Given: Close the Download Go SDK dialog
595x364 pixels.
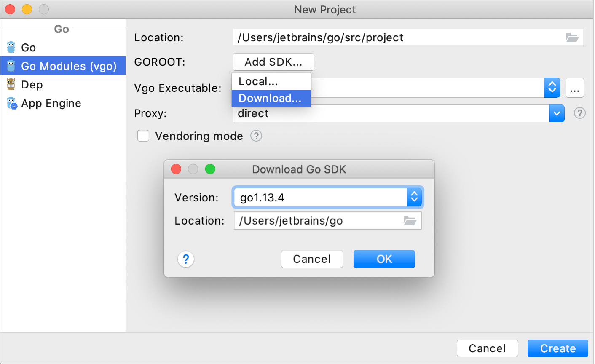Looking at the screenshot, I should coord(176,169).
